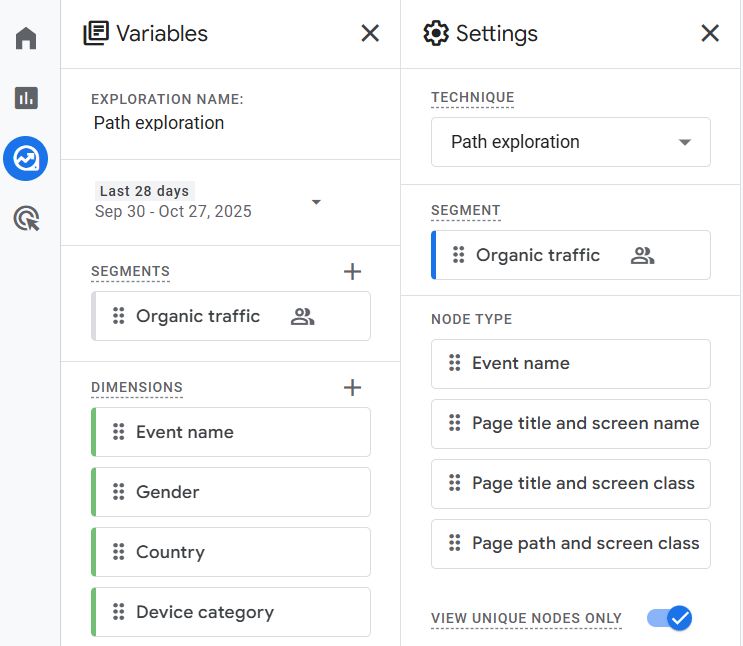Toggle View Unique Nodes Only switch

(670, 618)
